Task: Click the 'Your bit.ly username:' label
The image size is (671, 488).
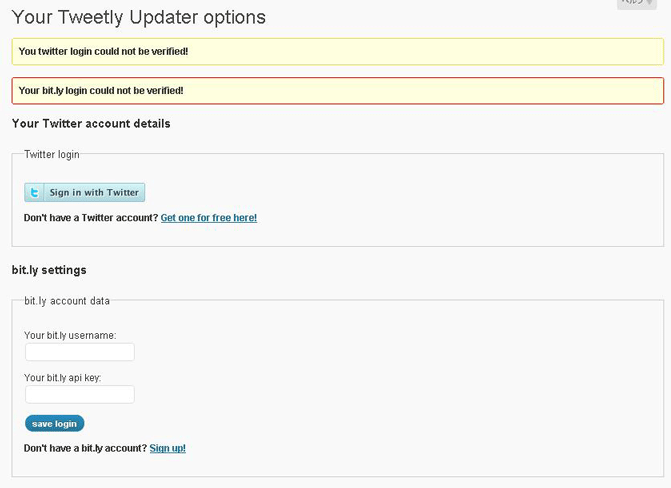Action: click(x=70, y=335)
